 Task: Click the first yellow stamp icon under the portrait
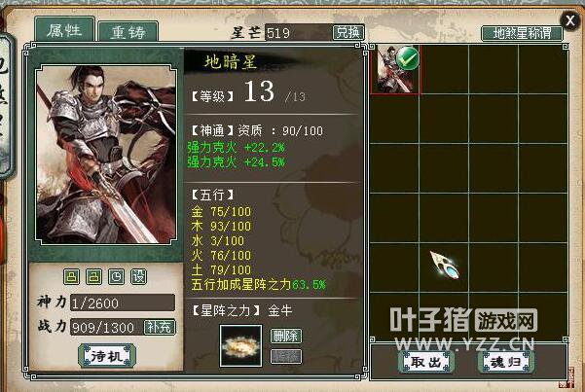pyautogui.click(x=71, y=277)
